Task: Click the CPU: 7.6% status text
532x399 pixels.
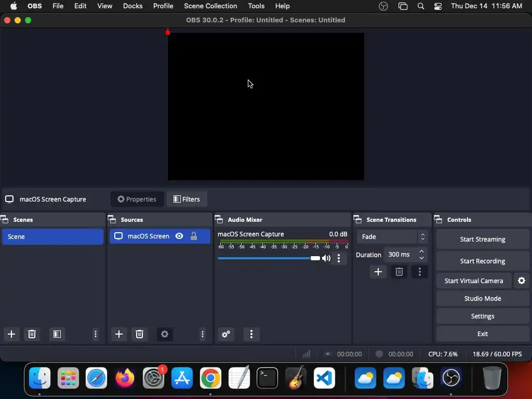Action: tap(443, 354)
